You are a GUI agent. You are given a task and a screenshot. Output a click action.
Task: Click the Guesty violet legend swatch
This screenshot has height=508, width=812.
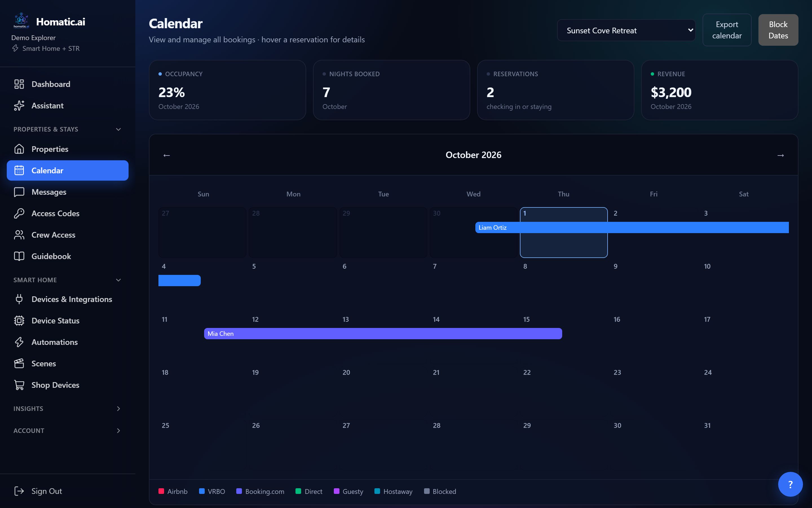click(x=337, y=491)
